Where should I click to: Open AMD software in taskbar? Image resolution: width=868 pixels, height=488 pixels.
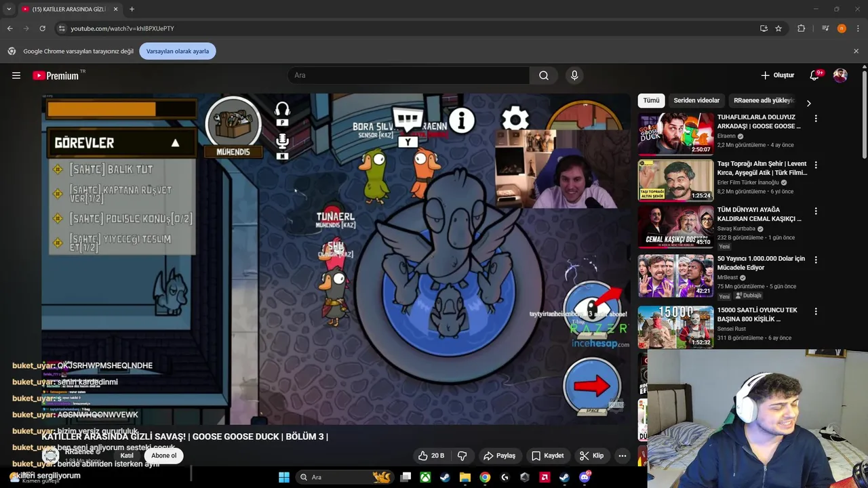tap(545, 477)
